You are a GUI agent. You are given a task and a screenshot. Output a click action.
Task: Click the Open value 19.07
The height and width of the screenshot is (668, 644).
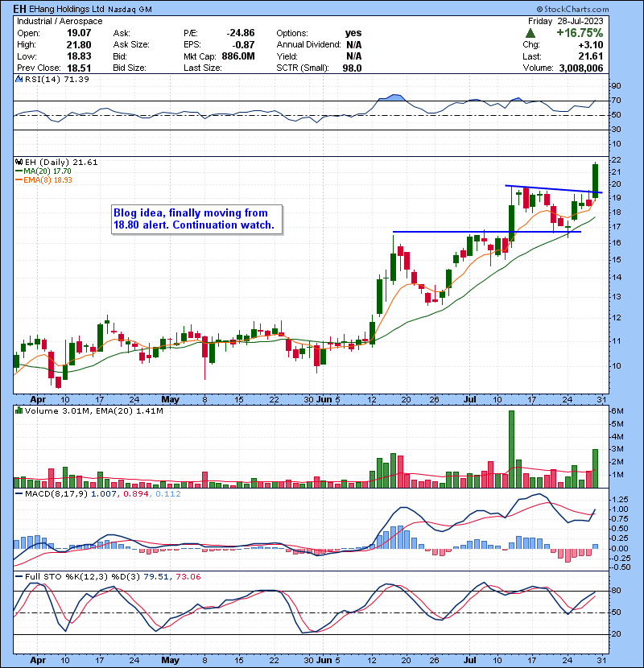[x=79, y=33]
